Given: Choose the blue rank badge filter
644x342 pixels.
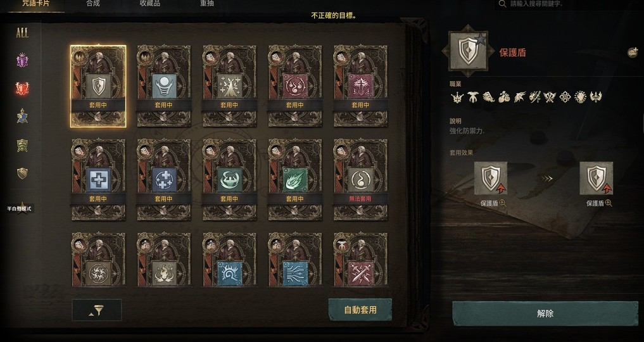Looking at the screenshot, I should pyautogui.click(x=22, y=117).
